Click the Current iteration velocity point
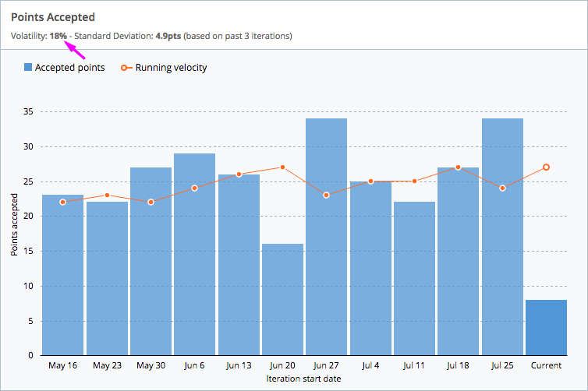 point(547,167)
